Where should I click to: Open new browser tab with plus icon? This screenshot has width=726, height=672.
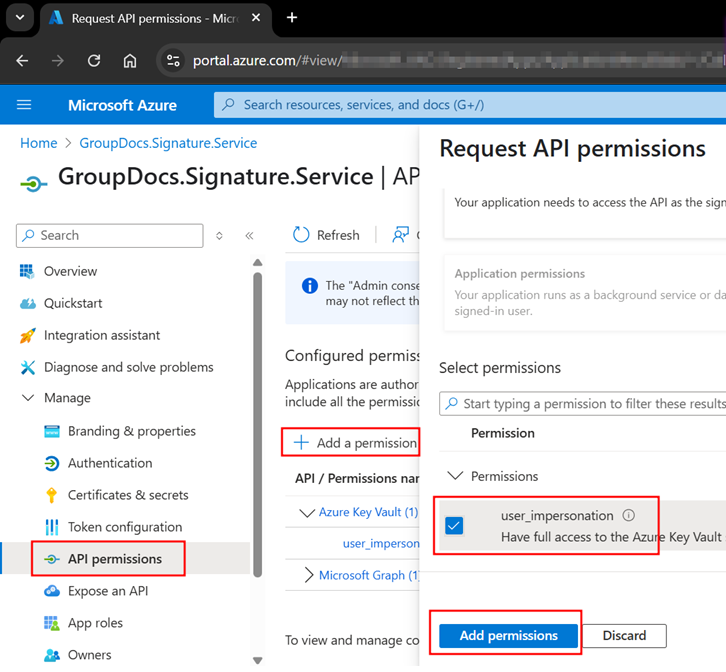click(292, 18)
